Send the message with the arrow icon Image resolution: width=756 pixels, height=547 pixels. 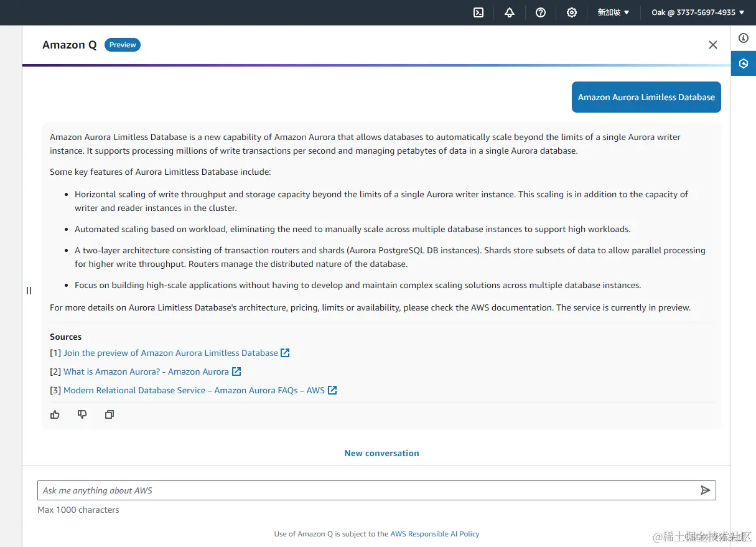pyautogui.click(x=705, y=490)
